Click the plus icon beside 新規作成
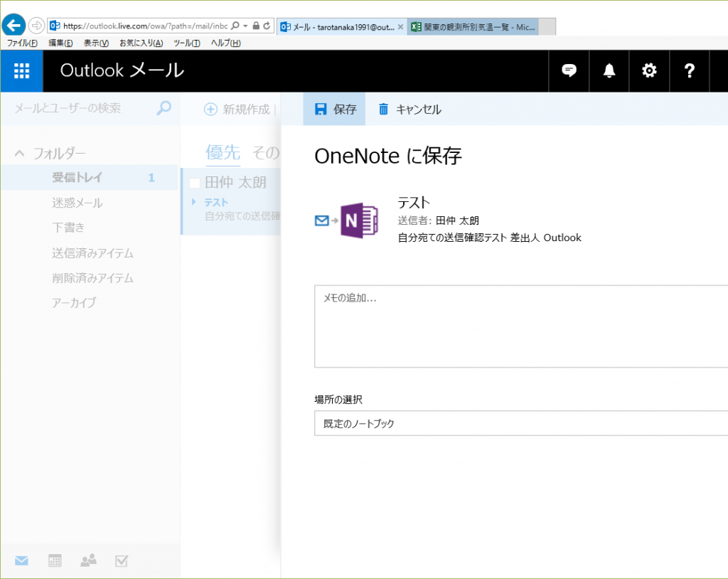 tap(210, 110)
